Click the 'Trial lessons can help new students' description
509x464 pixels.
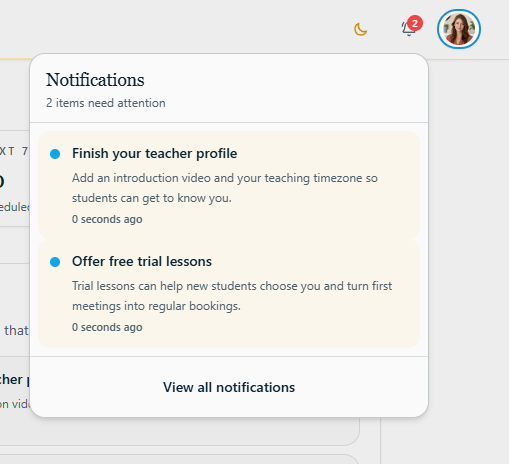coord(232,296)
